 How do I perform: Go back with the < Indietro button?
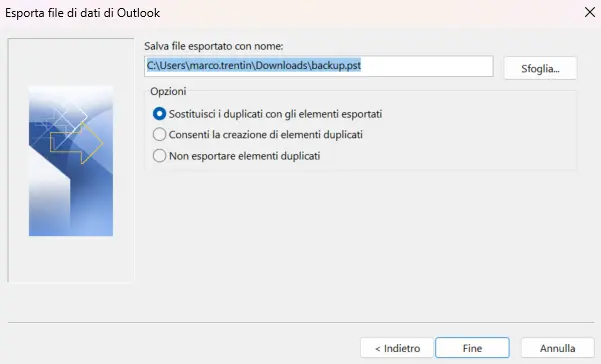pyautogui.click(x=397, y=348)
